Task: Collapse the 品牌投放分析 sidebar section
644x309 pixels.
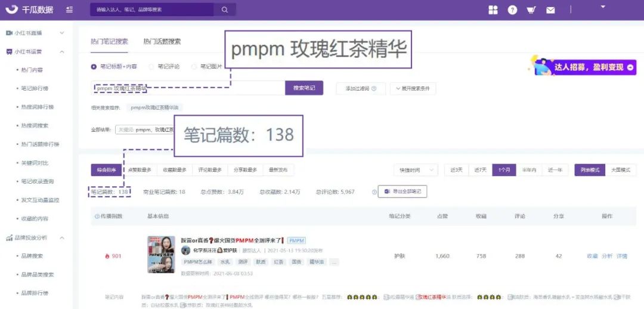Action: (62, 237)
